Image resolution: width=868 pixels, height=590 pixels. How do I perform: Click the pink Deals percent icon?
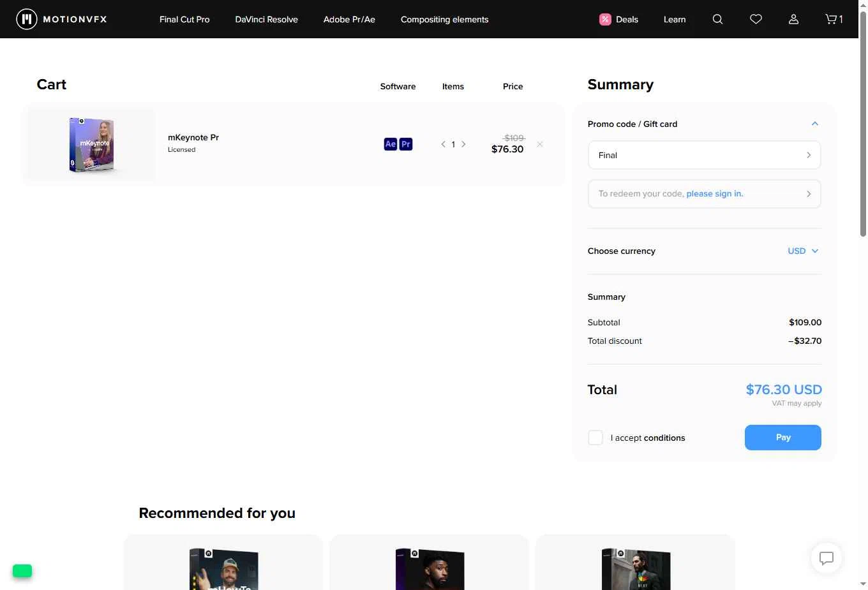point(605,19)
